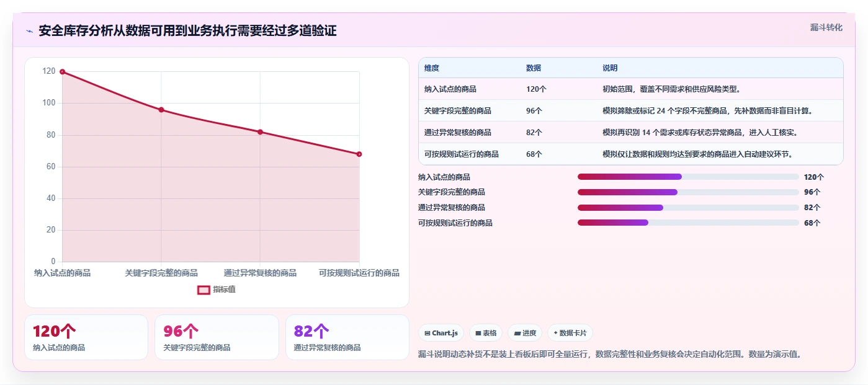The width and height of the screenshot is (868, 385).
Task: Click the 说明 table column header
Action: tap(610, 68)
